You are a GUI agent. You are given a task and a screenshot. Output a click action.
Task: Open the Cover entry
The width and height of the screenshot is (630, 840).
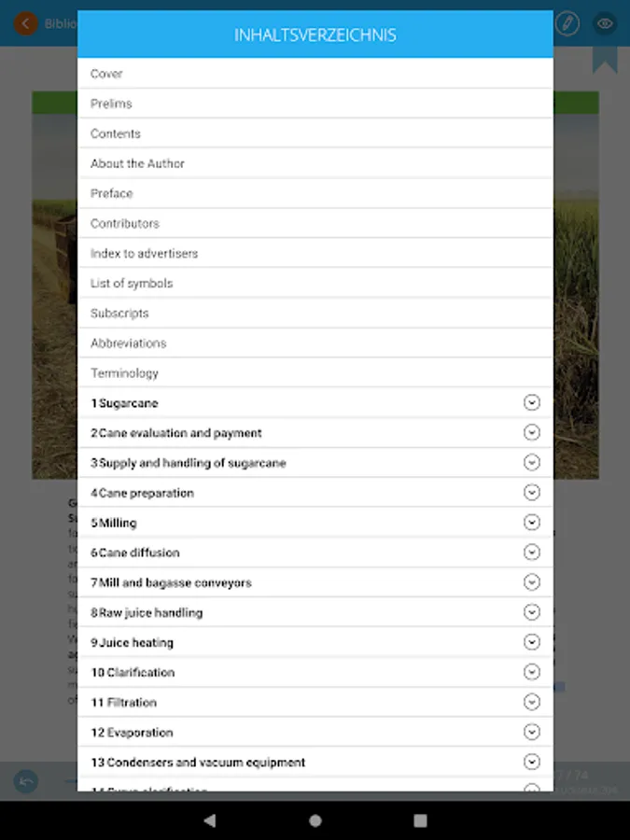[106, 74]
